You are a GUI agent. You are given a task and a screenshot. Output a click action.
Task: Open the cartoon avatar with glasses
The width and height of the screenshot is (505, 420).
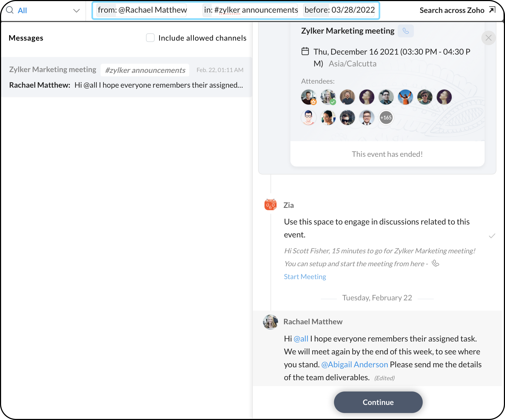point(309,118)
